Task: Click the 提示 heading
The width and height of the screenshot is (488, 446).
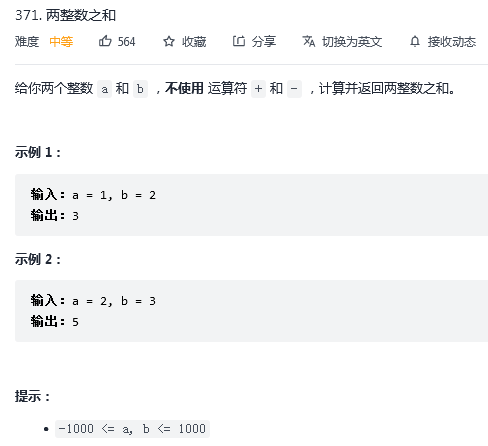Action: (x=32, y=396)
